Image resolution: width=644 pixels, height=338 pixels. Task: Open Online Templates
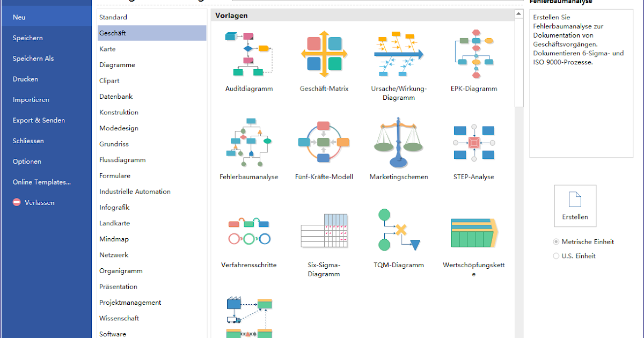(x=41, y=182)
